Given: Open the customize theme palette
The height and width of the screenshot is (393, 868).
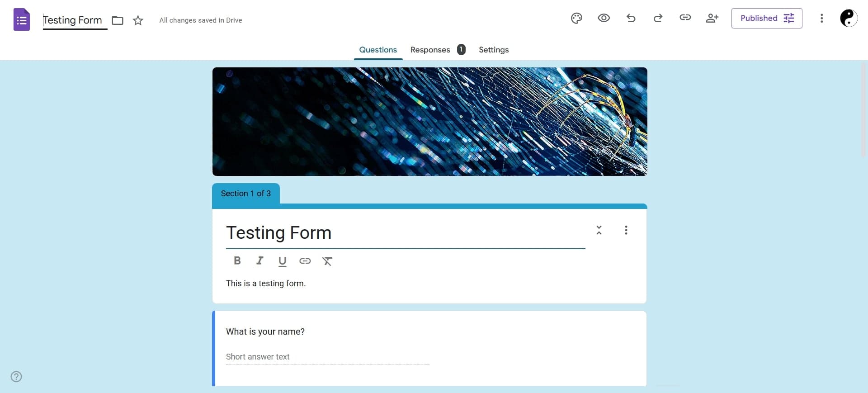Looking at the screenshot, I should [576, 19].
